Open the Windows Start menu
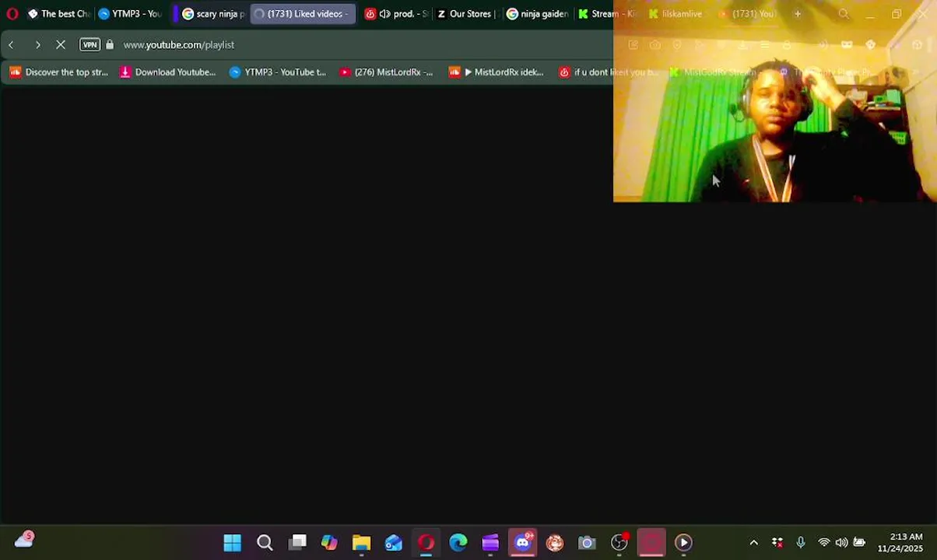 click(x=232, y=543)
